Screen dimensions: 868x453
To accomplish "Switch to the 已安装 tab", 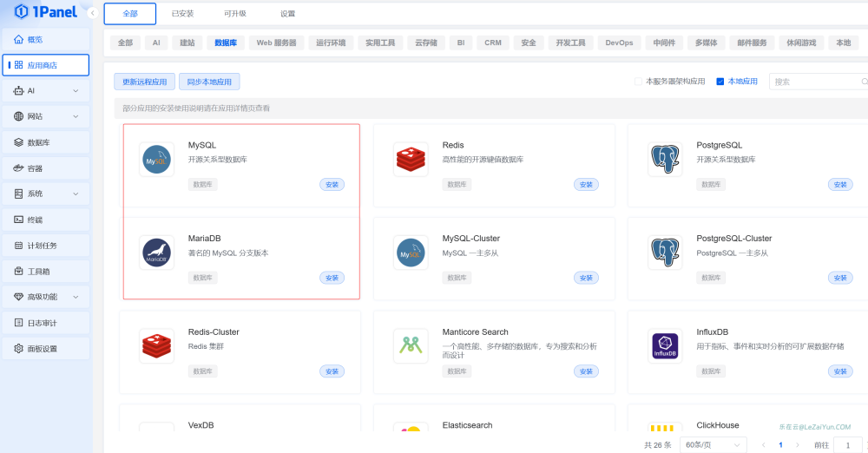I will 182,14.
